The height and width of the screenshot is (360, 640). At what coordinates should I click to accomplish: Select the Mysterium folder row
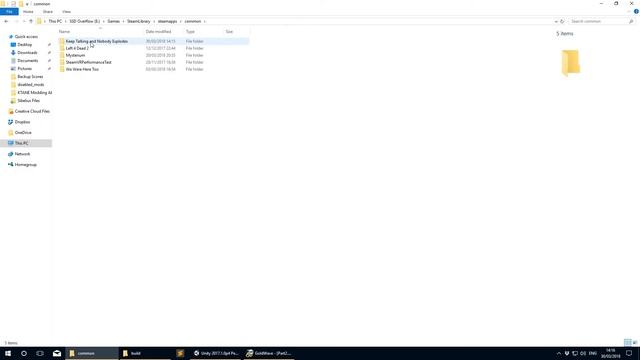click(x=154, y=55)
